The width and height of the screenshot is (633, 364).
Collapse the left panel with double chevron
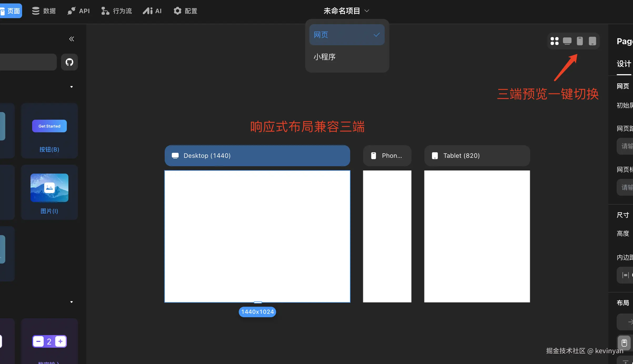[71, 39]
